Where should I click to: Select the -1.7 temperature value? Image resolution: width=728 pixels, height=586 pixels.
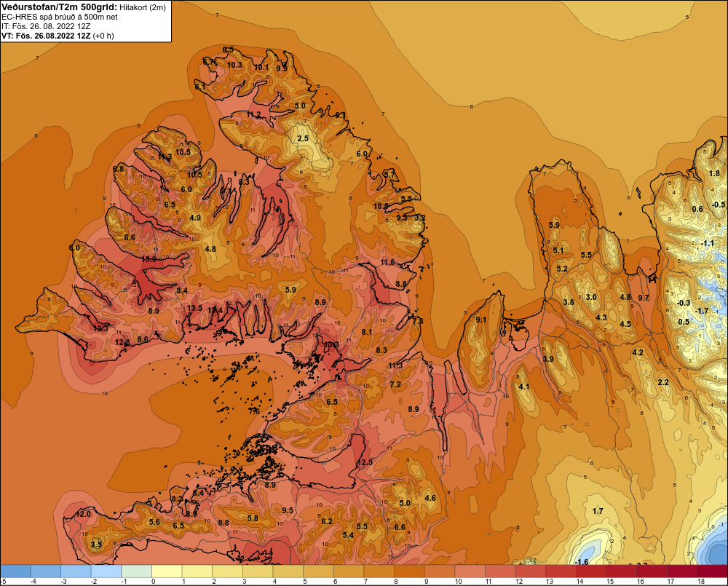[x=702, y=311]
